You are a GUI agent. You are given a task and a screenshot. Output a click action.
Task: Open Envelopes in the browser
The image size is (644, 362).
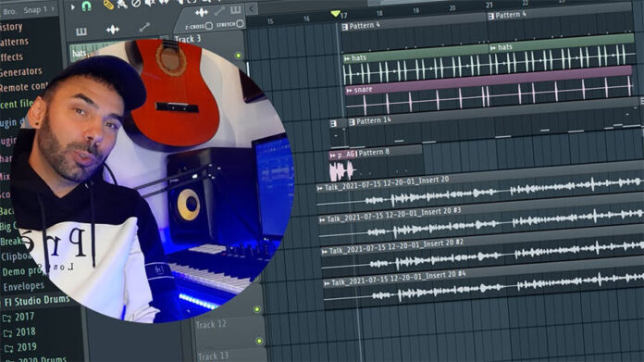(23, 286)
